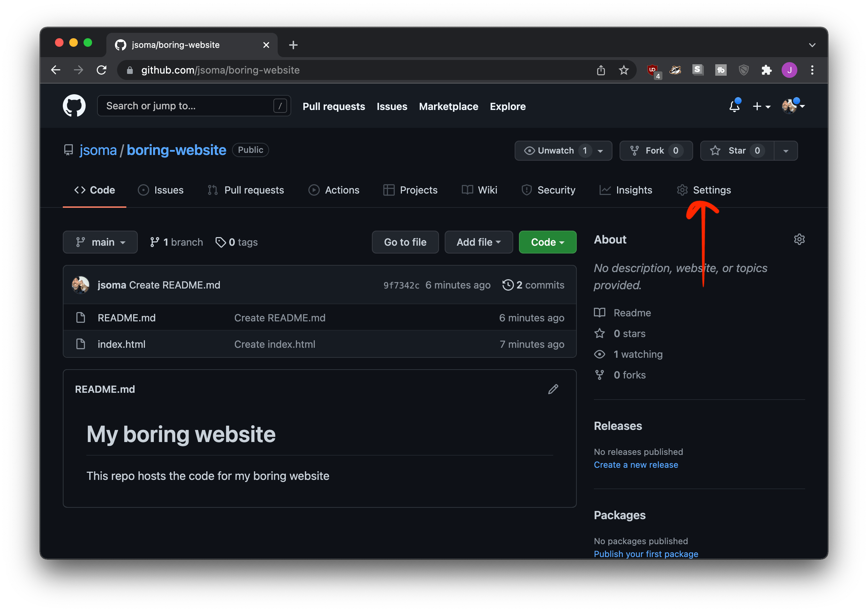
Task: Open the star lists dropdown arrow
Action: [786, 151]
